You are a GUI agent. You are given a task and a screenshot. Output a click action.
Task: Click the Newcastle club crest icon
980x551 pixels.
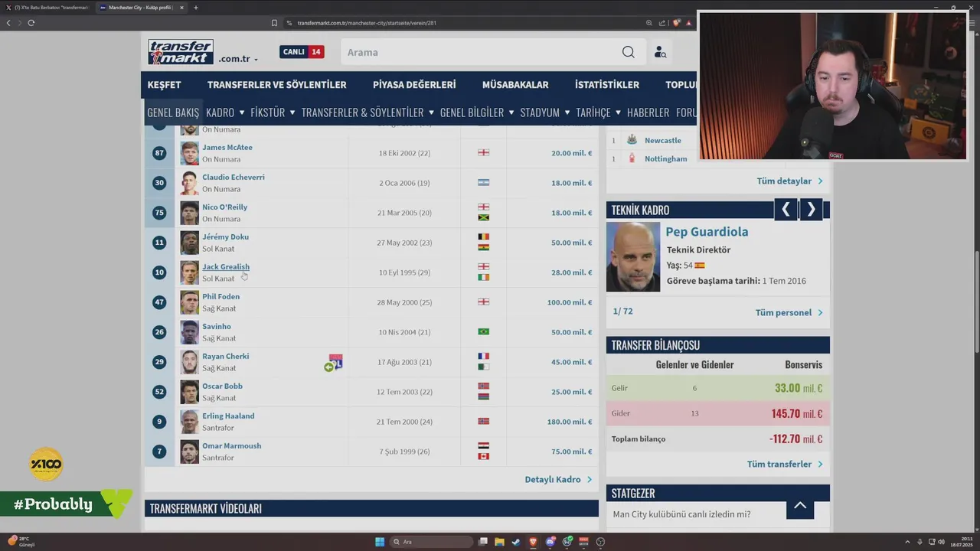pos(632,140)
